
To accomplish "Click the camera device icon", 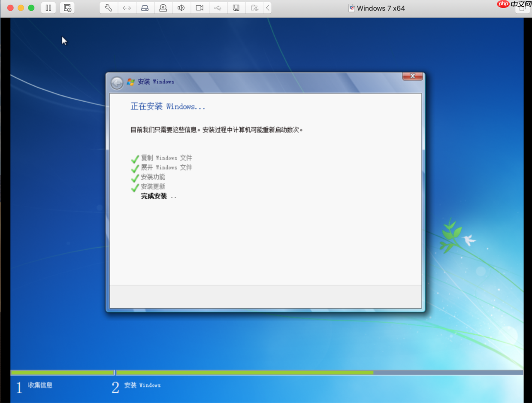I will (199, 8).
